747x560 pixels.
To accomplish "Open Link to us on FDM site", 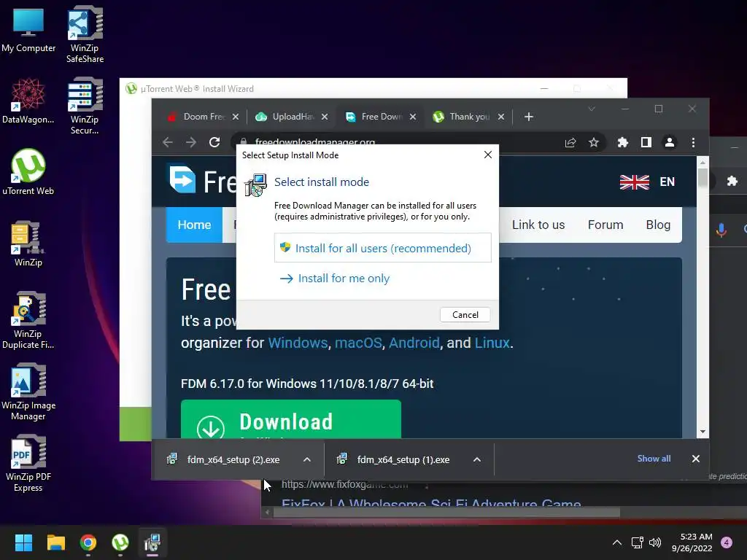I will [538, 225].
